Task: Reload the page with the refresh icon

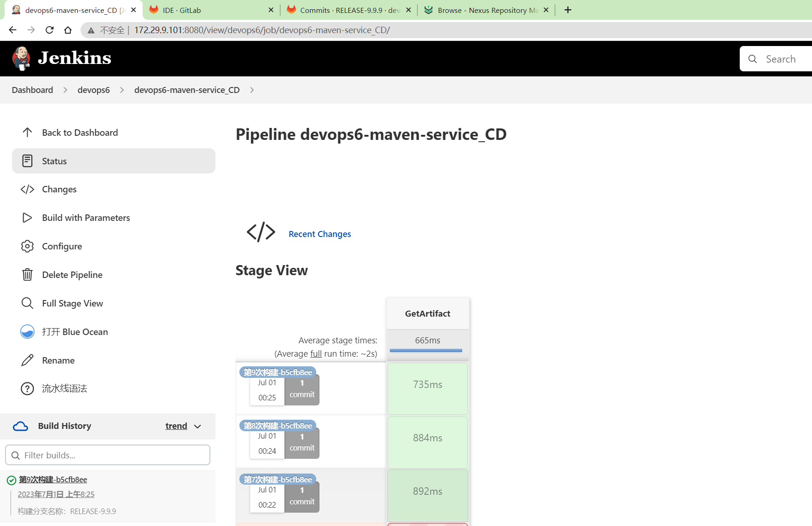Action: coord(49,30)
